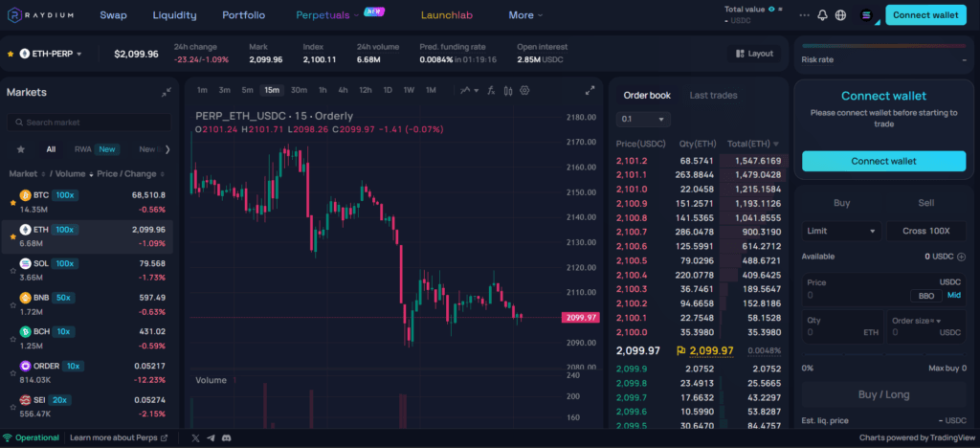The image size is (980, 448).
Task: Toggle favorite star for BCH market
Action: click(x=12, y=339)
